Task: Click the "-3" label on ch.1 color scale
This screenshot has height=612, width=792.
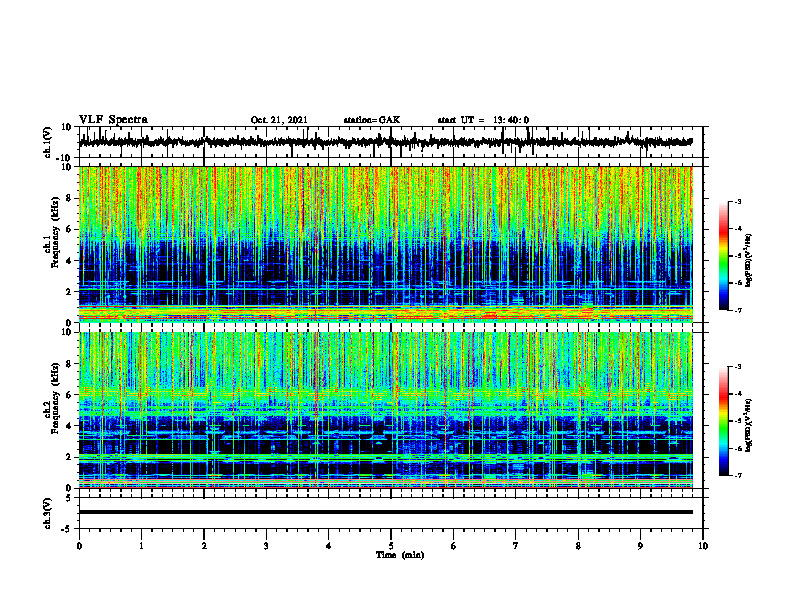Action: (737, 201)
